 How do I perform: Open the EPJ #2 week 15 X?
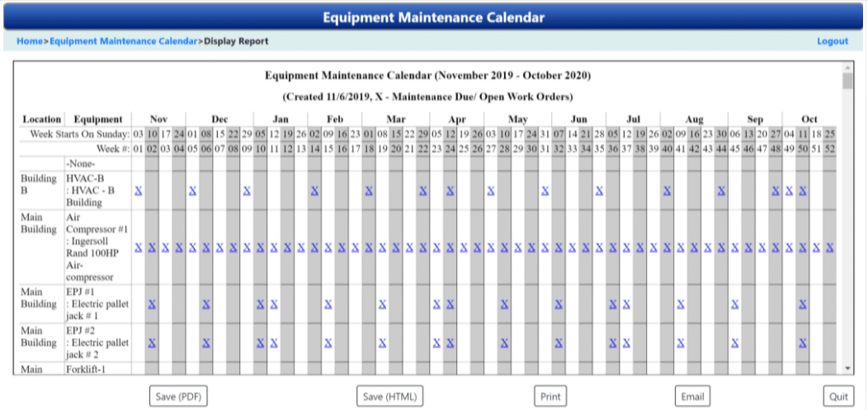pos(328,342)
